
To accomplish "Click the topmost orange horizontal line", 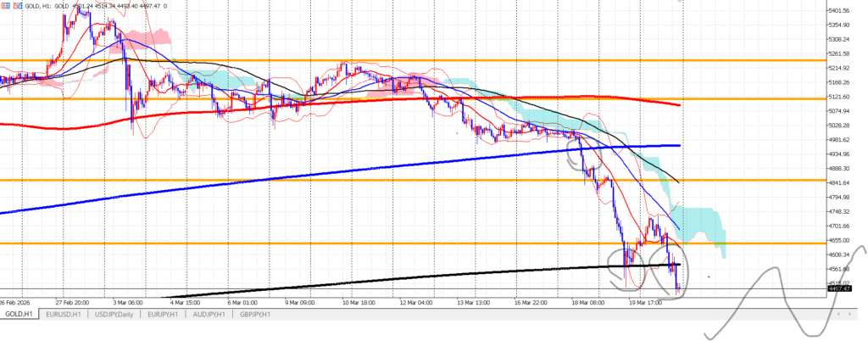I will tap(509, 61).
